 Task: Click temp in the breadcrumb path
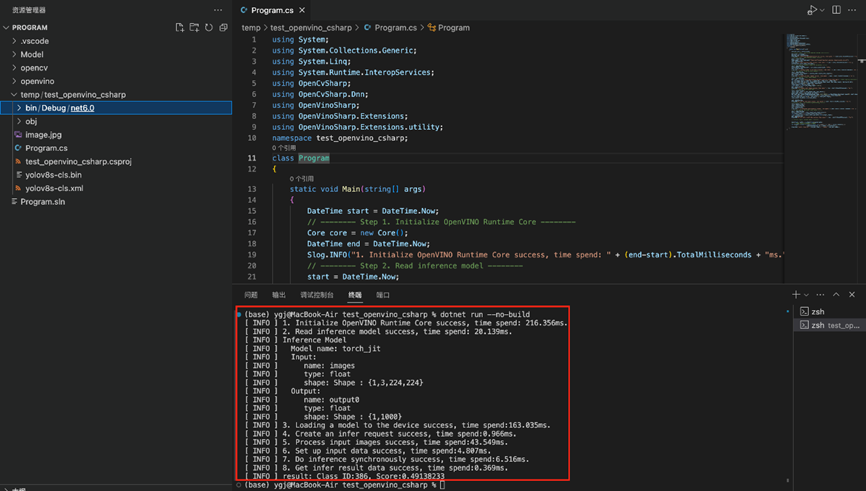tap(251, 28)
